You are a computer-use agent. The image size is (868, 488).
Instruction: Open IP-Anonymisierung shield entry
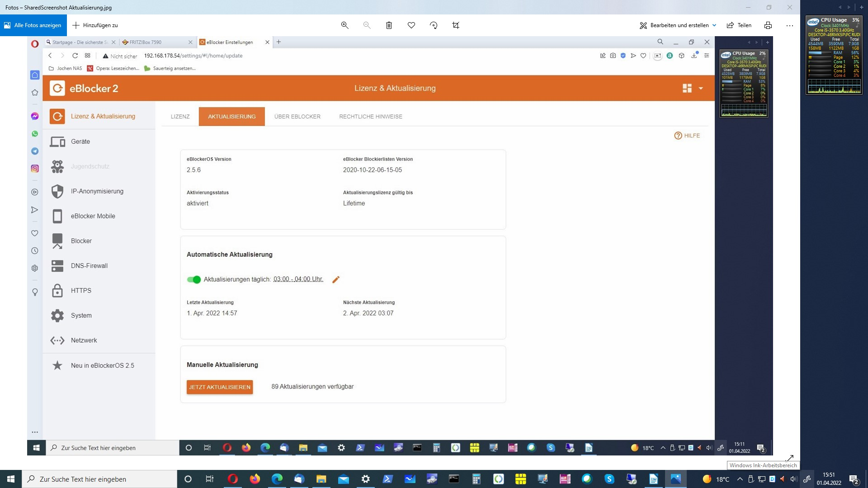click(x=99, y=191)
